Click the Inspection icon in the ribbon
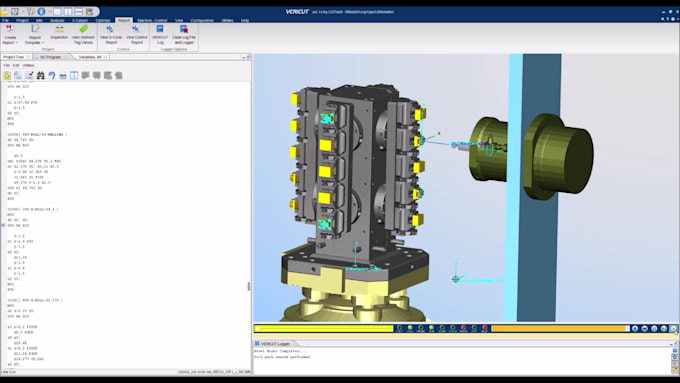Image resolution: width=680 pixels, height=383 pixels. tap(59, 33)
